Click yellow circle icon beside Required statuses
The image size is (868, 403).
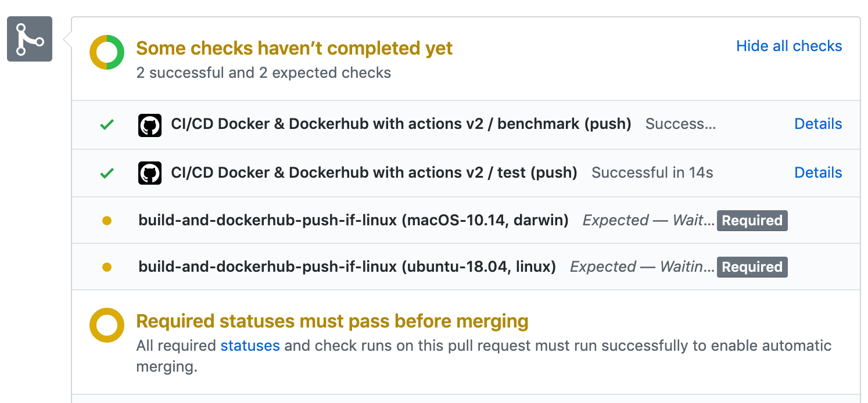pos(107,325)
